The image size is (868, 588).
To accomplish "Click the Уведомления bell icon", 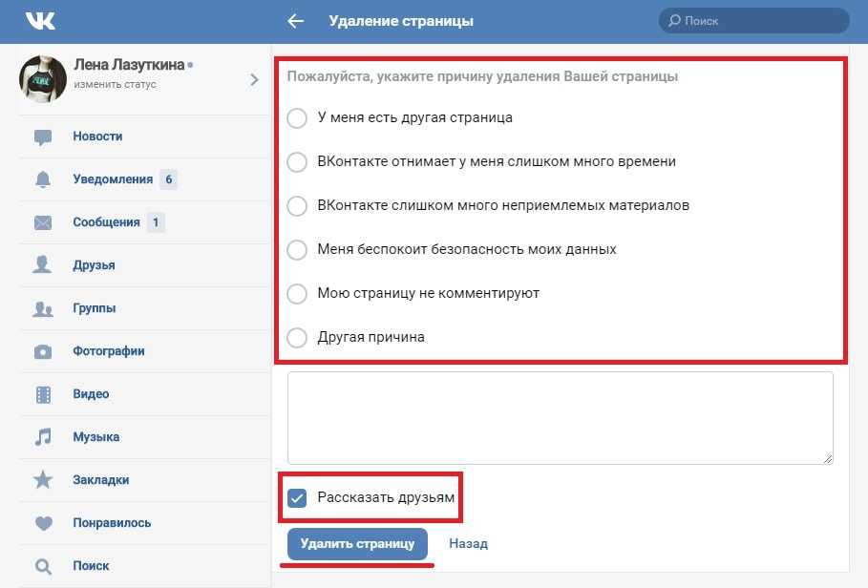I will click(43, 179).
